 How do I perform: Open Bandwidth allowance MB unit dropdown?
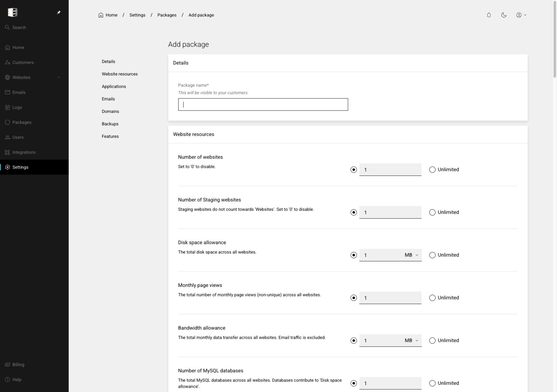click(412, 340)
